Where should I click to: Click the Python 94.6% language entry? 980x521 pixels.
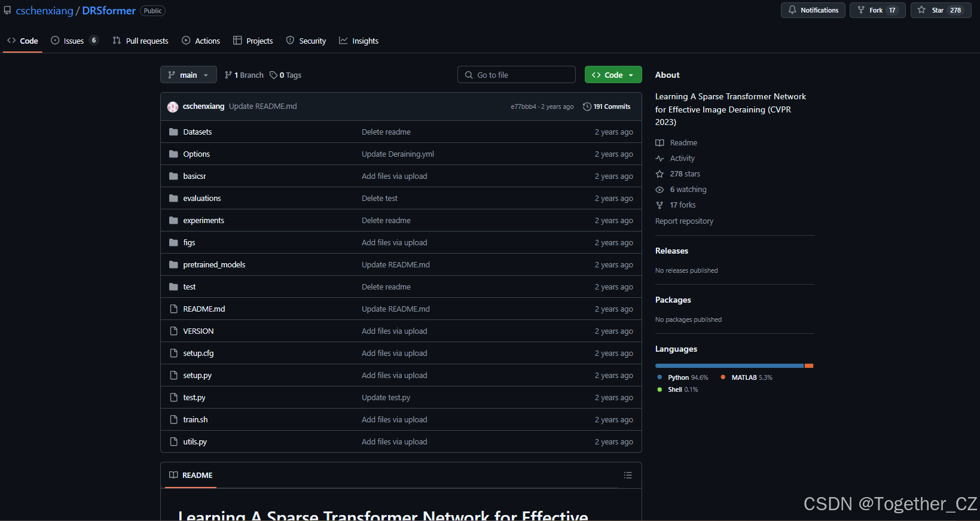(682, 377)
